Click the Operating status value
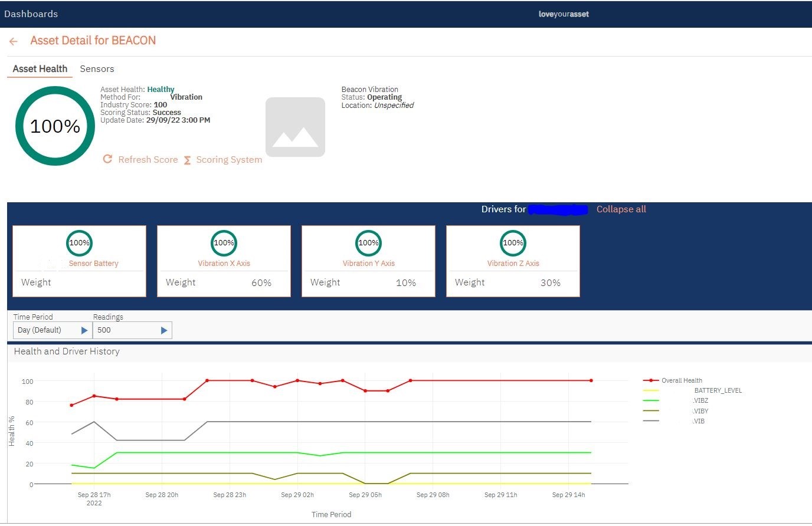Screen dimensions: 812x526 [384, 97]
